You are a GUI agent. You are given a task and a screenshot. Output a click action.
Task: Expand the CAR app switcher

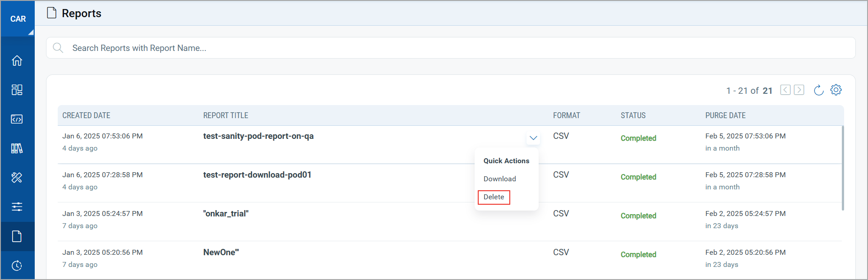[x=18, y=19]
